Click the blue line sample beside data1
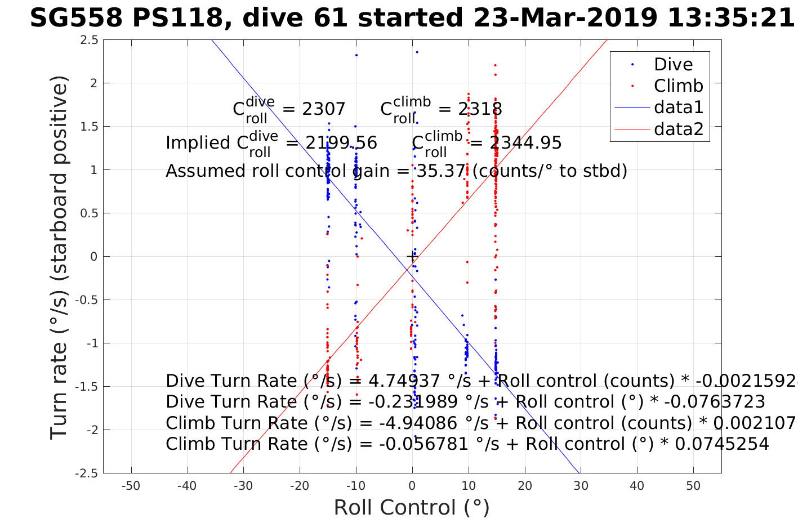 pos(631,108)
